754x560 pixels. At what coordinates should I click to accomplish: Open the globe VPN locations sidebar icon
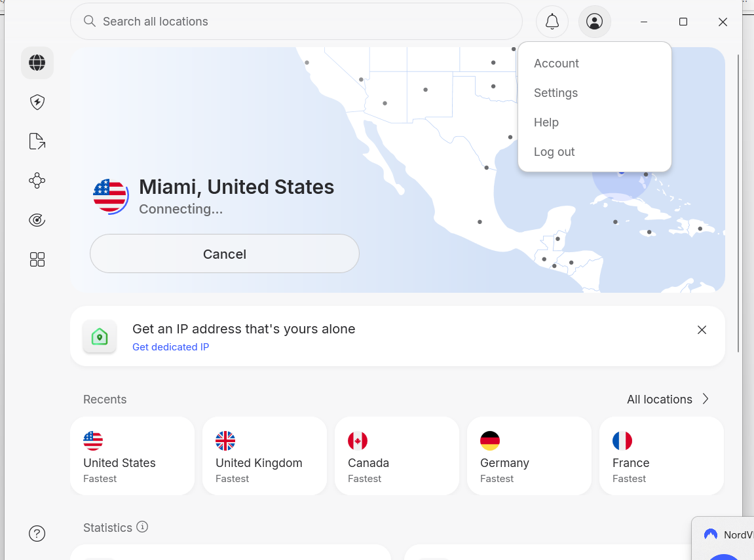click(37, 63)
